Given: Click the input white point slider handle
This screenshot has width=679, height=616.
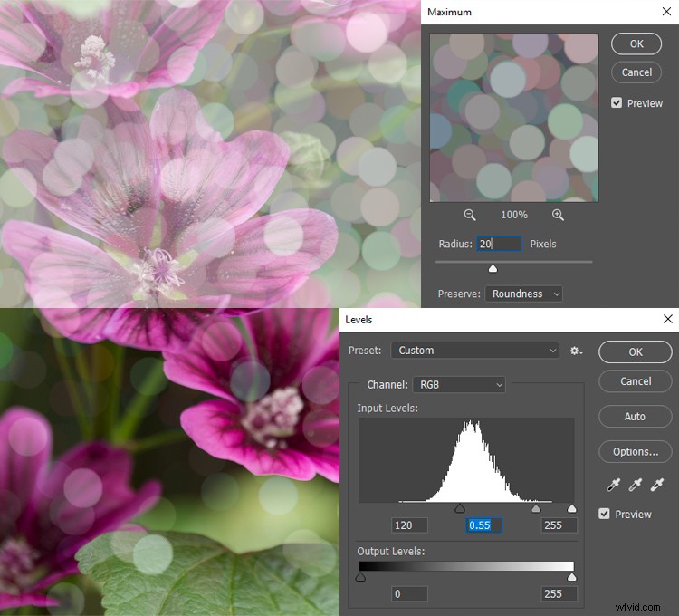Looking at the screenshot, I should (572, 508).
